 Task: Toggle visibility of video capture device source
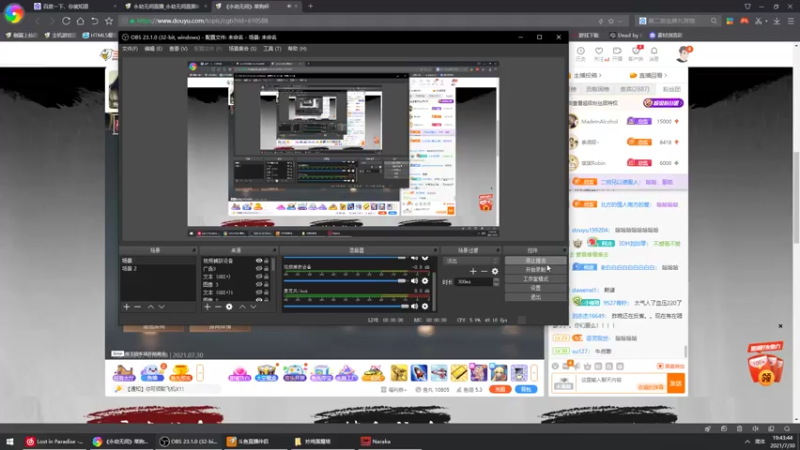click(x=259, y=261)
